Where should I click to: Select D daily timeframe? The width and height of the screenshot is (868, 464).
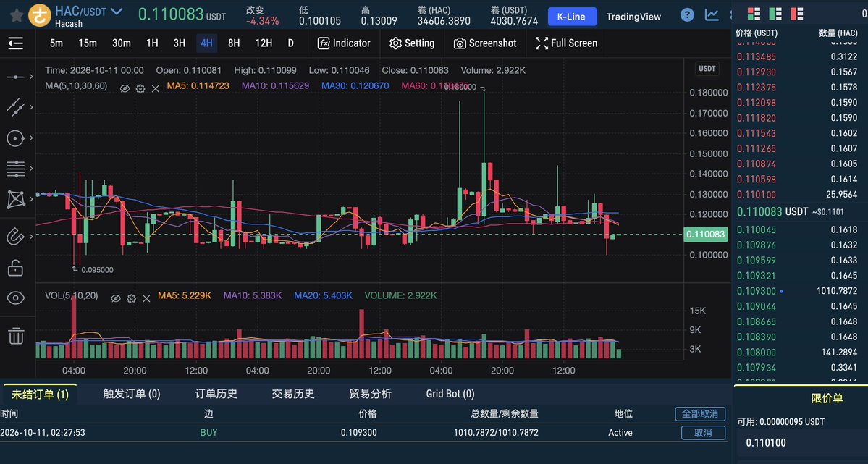coord(290,43)
